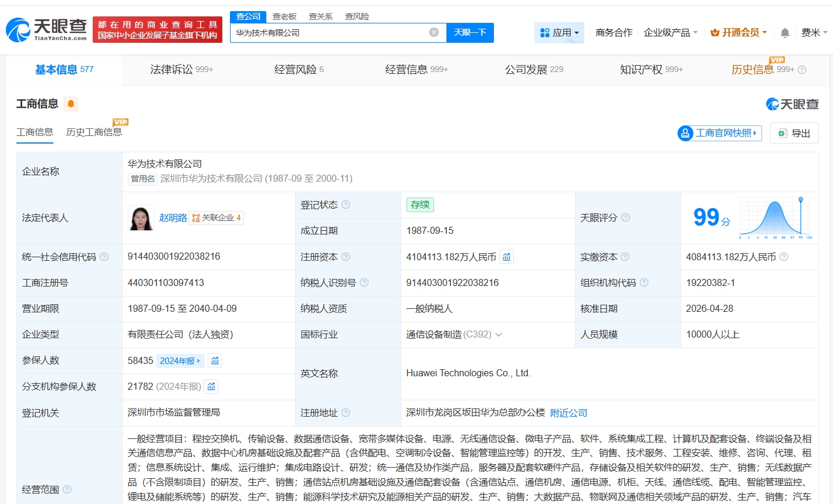The width and height of the screenshot is (833, 504).
Task: Click the help icon next to 历史信息
Action: click(x=802, y=70)
